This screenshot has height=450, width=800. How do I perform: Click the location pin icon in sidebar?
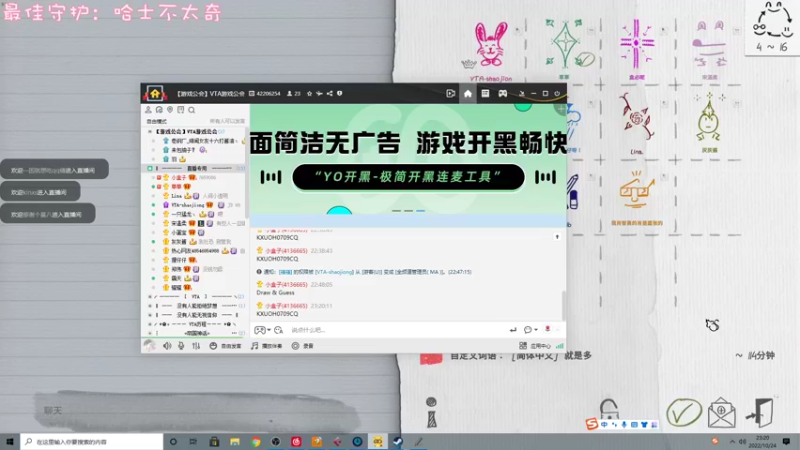(x=170, y=110)
